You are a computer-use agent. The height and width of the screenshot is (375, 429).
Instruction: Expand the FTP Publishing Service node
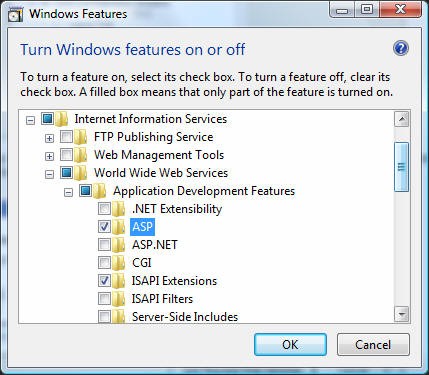pyautogui.click(x=49, y=138)
